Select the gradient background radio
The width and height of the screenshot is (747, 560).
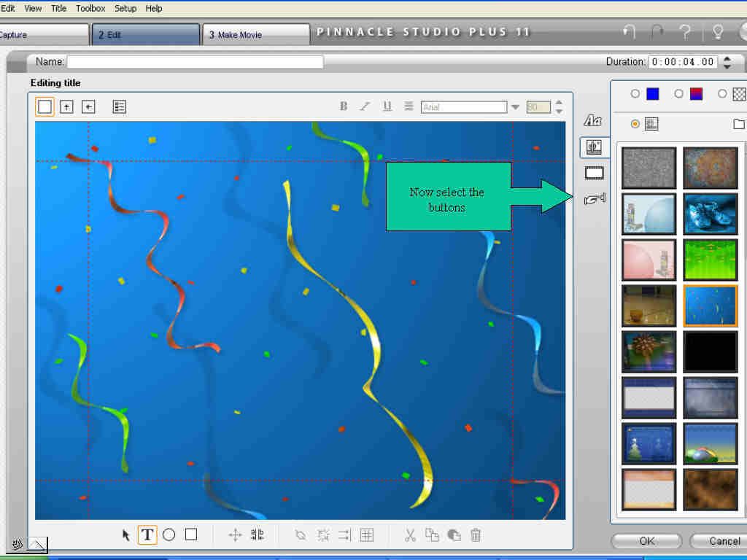679,94
